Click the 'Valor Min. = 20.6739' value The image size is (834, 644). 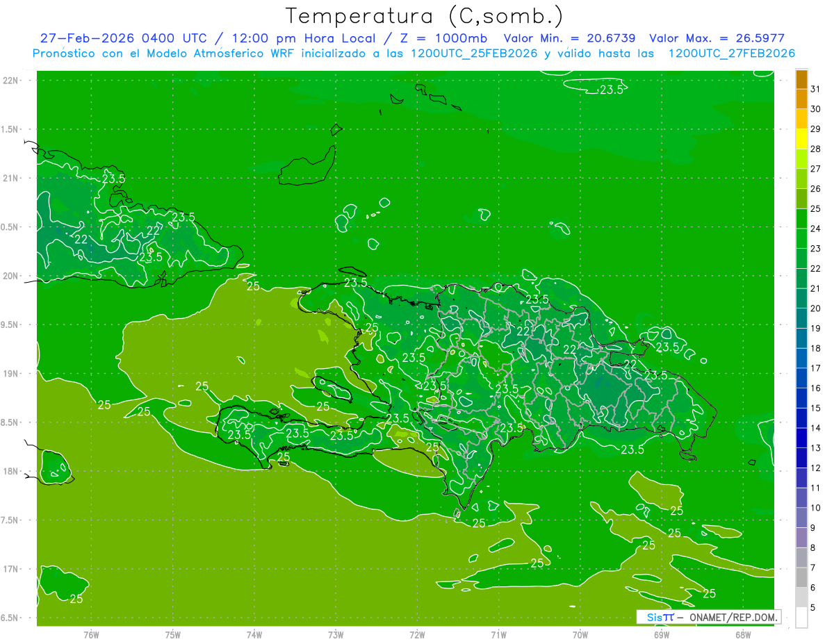tap(570, 38)
